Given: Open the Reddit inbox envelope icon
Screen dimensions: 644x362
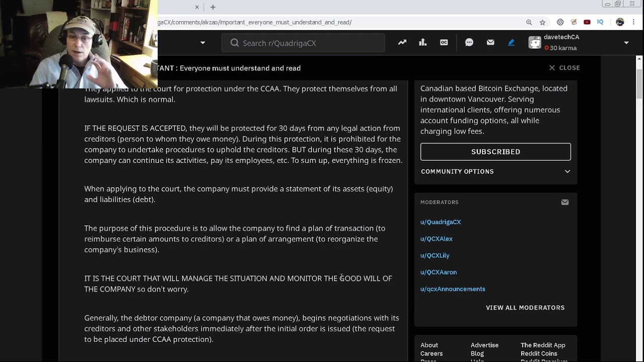Looking at the screenshot, I should click(491, 43).
